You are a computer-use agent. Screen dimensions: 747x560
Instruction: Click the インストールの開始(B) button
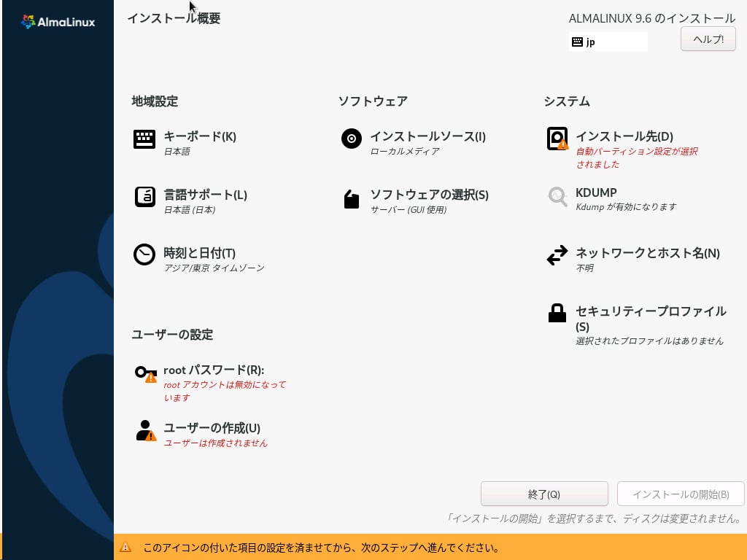681,494
